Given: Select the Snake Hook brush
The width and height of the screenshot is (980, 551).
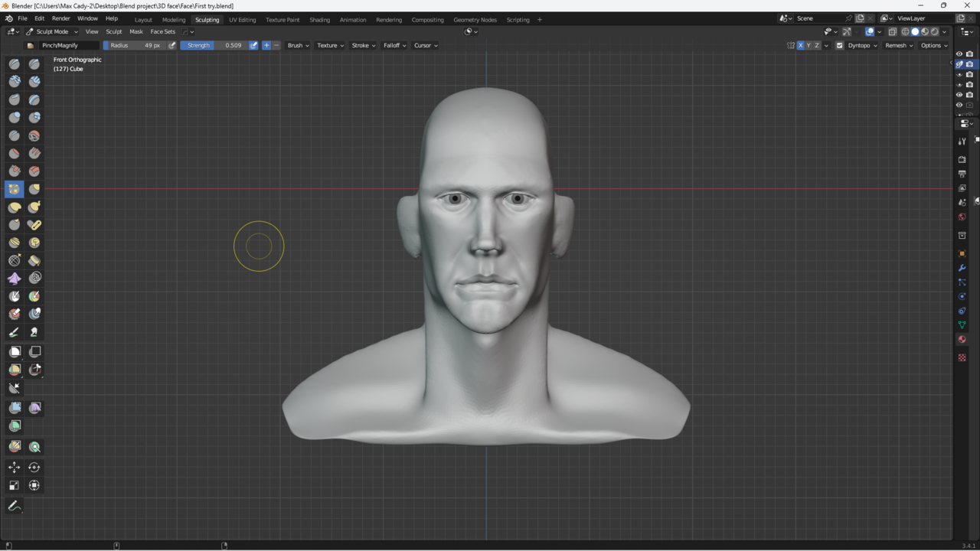Looking at the screenshot, I should tap(34, 207).
